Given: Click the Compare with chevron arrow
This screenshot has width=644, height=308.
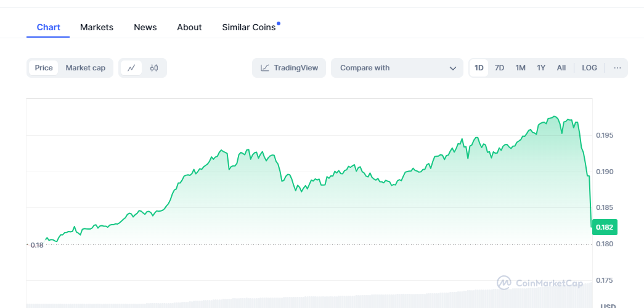Looking at the screenshot, I should click(453, 68).
